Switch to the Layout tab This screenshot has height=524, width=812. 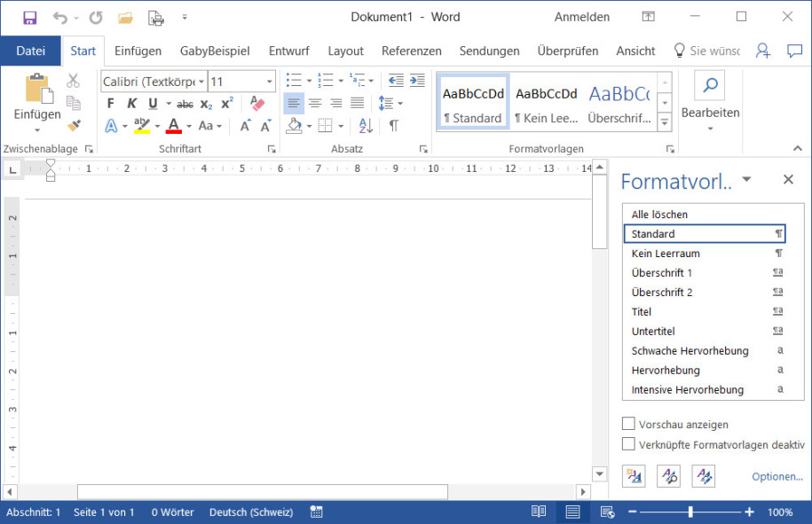pyautogui.click(x=345, y=51)
